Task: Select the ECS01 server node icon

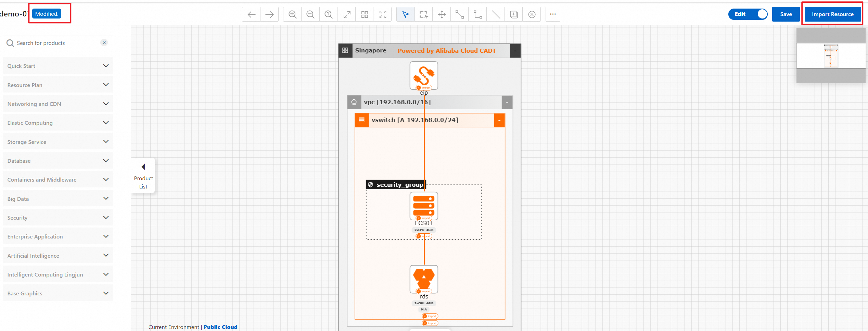Action: coord(424,206)
